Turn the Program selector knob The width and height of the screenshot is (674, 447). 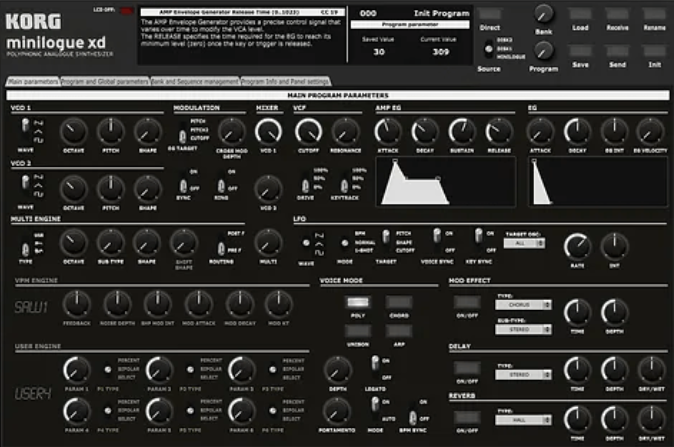click(543, 52)
